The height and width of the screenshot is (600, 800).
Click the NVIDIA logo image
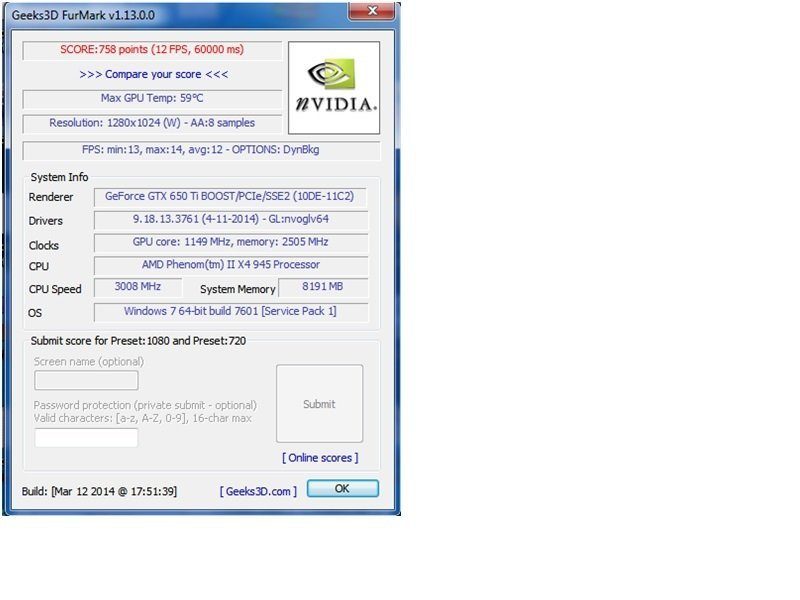pyautogui.click(x=334, y=88)
